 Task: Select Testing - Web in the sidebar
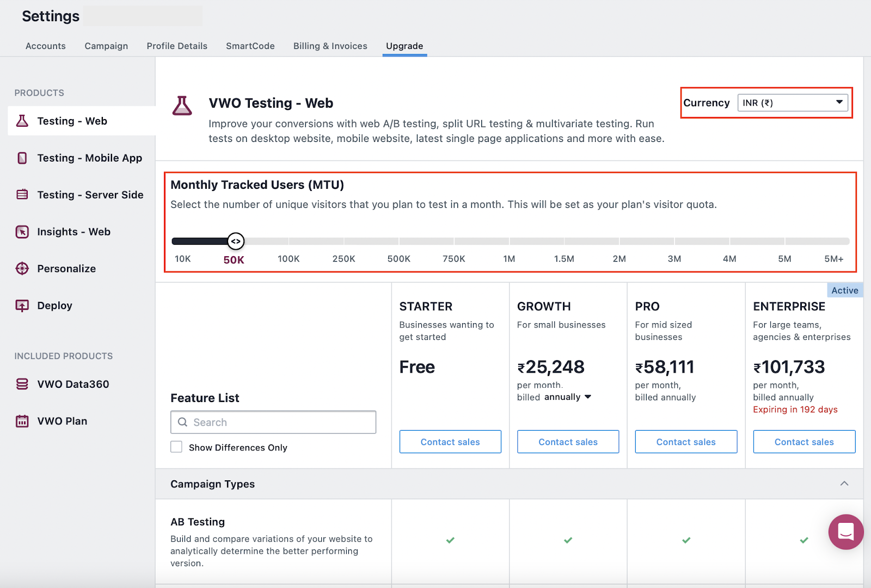(x=82, y=121)
